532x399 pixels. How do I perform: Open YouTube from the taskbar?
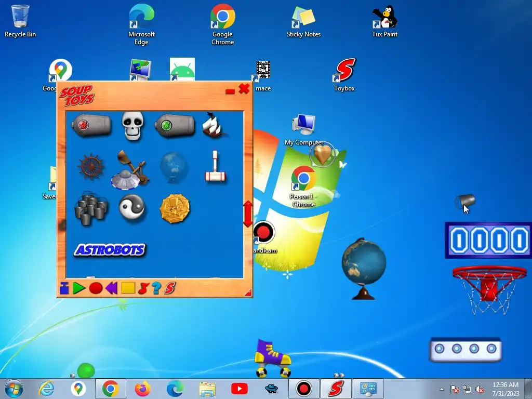coord(239,389)
